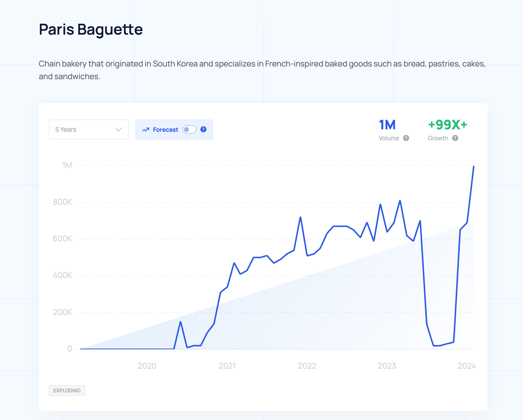Screen dimensions: 523x420
Task: Click the +99X+ growth value
Action: pyautogui.click(x=447, y=125)
